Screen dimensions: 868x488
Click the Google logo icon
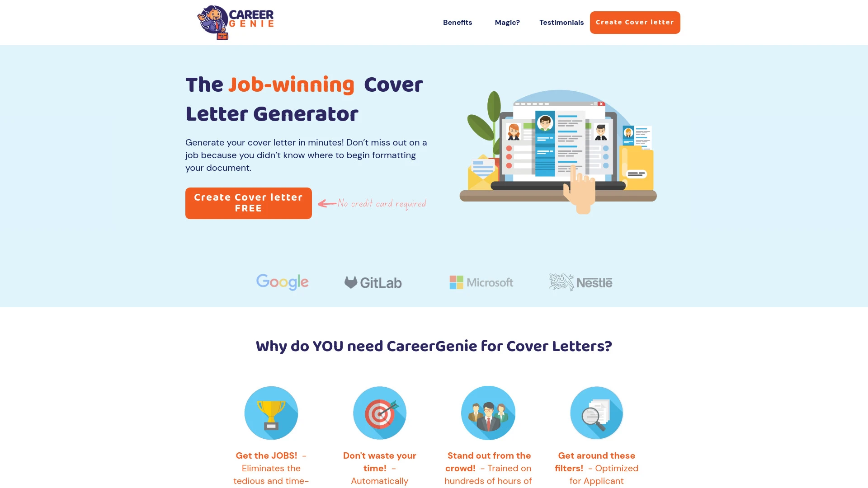[x=283, y=282]
